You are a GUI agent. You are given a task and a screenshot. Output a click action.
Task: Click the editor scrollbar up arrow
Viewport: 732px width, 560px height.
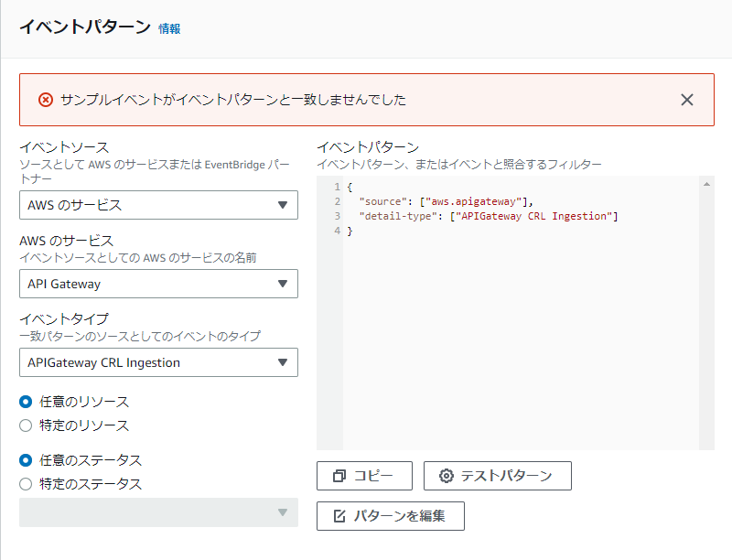(x=706, y=184)
